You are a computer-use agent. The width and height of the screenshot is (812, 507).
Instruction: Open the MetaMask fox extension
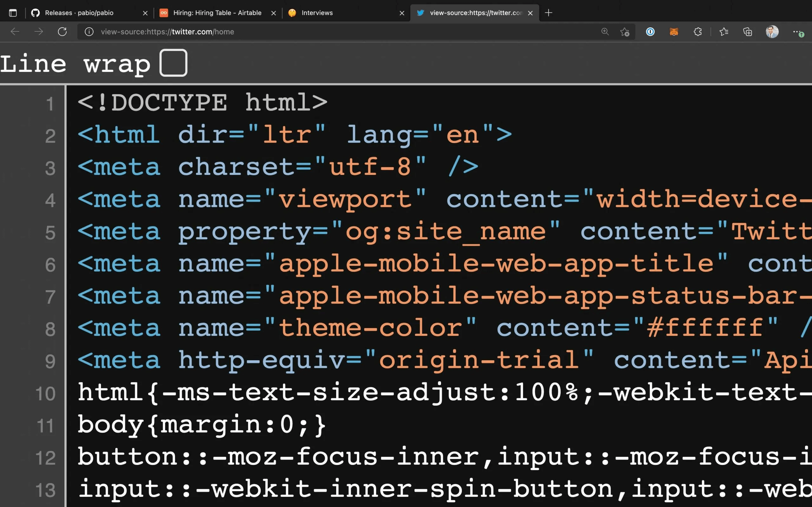coord(674,32)
